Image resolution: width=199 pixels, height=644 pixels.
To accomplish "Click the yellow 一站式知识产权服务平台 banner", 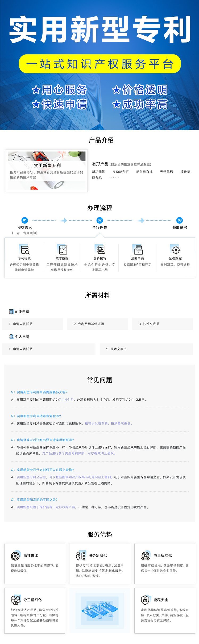I will [100, 64].
